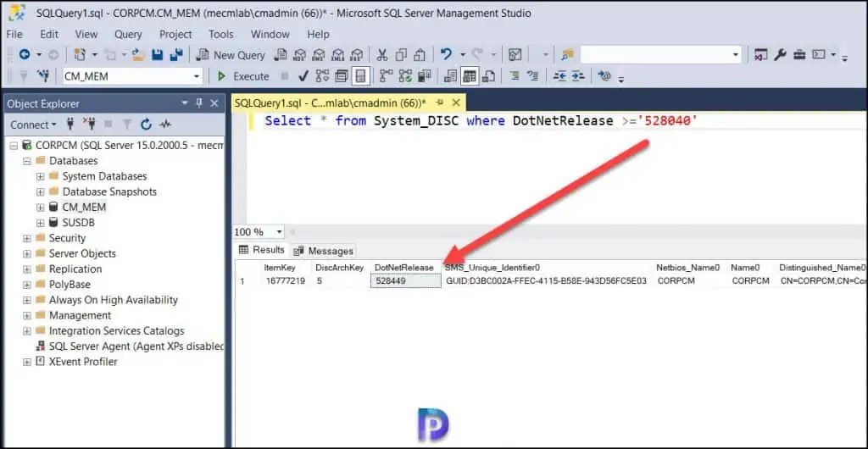
Task: Click Connect Object Explorer plug icon
Action: click(x=70, y=124)
